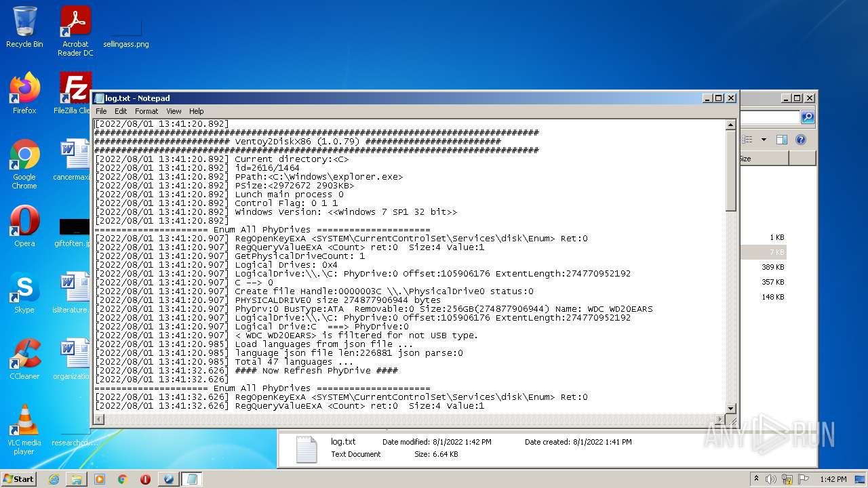868x488 pixels.
Task: Click the Explorer help icon
Action: tap(801, 140)
